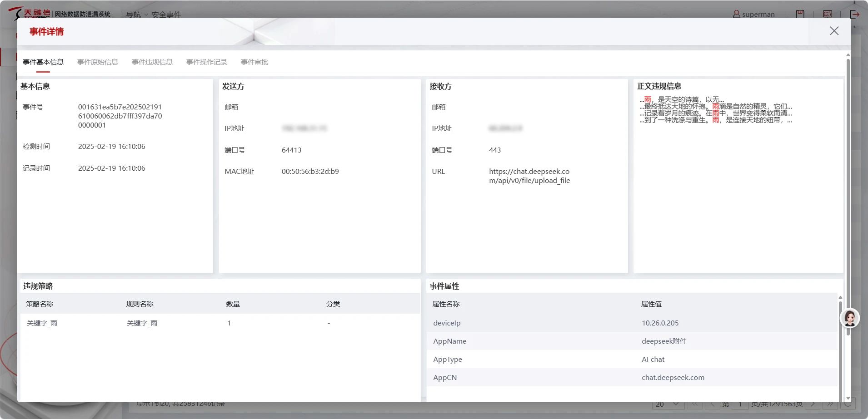
Task: Click the superman user profile icon
Action: tap(736, 14)
